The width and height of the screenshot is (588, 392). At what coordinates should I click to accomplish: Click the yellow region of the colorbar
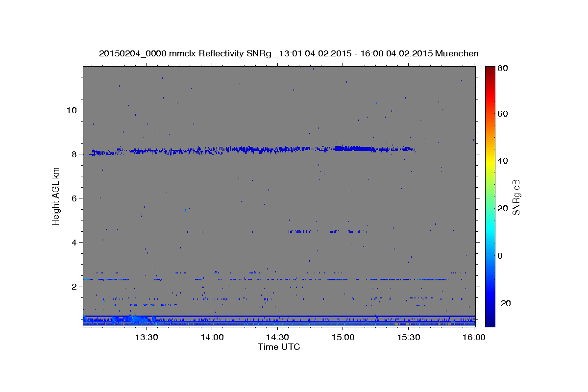(x=490, y=162)
